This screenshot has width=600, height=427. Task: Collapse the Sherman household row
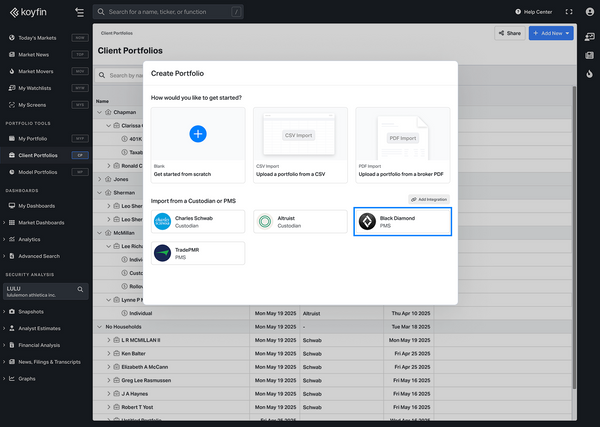pyautogui.click(x=99, y=193)
